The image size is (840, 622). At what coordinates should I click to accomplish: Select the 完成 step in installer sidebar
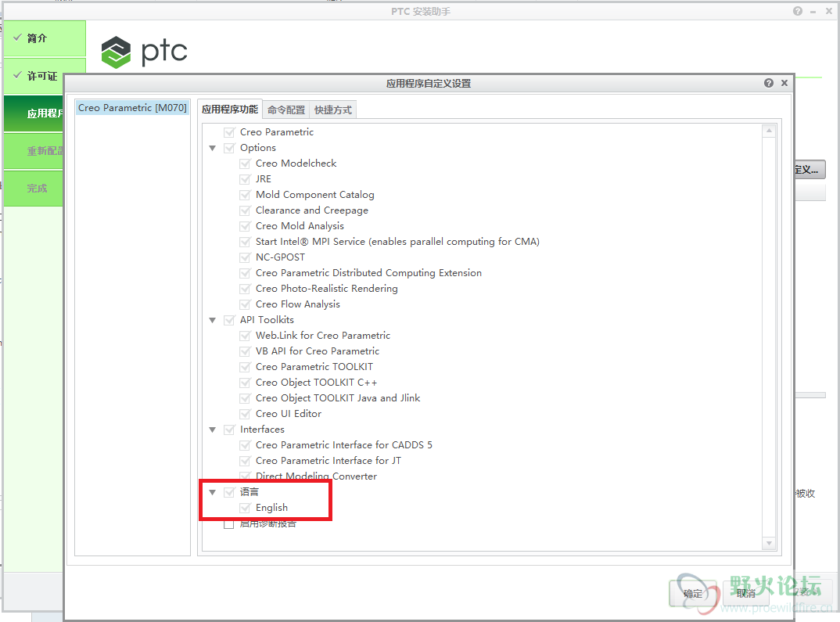(34, 188)
